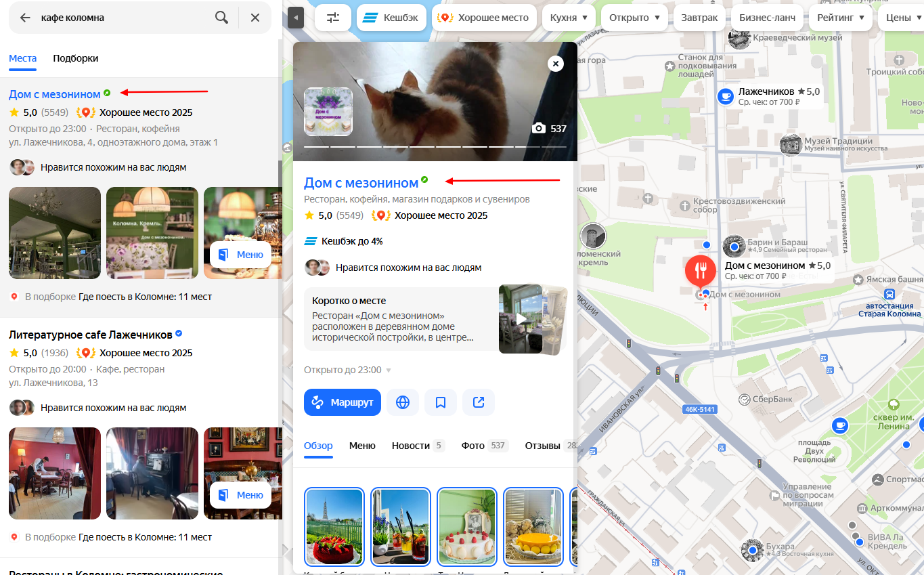Image resolution: width=924 pixels, height=575 pixels.
Task: Open the 537 photos camera counter
Action: point(549,128)
